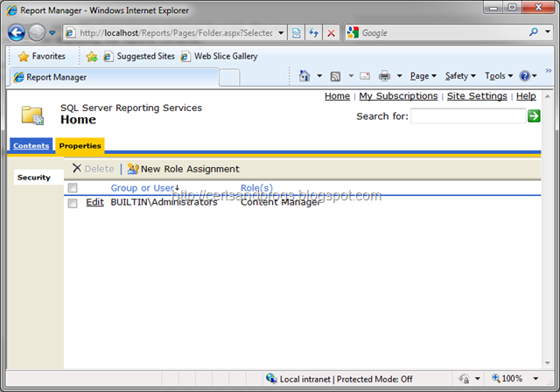Open My Subscriptions link
Screen dimensions: 560x392
398,96
